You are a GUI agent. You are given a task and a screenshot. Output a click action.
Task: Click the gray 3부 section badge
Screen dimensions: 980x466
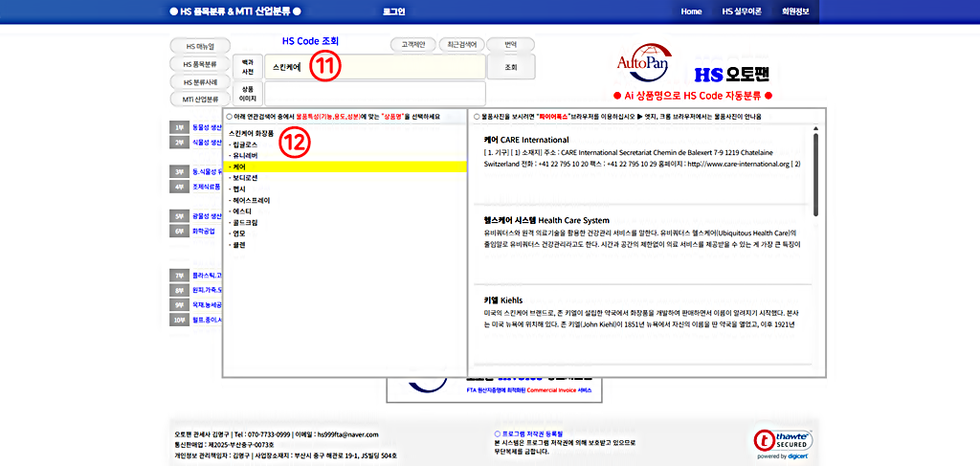coord(179,171)
